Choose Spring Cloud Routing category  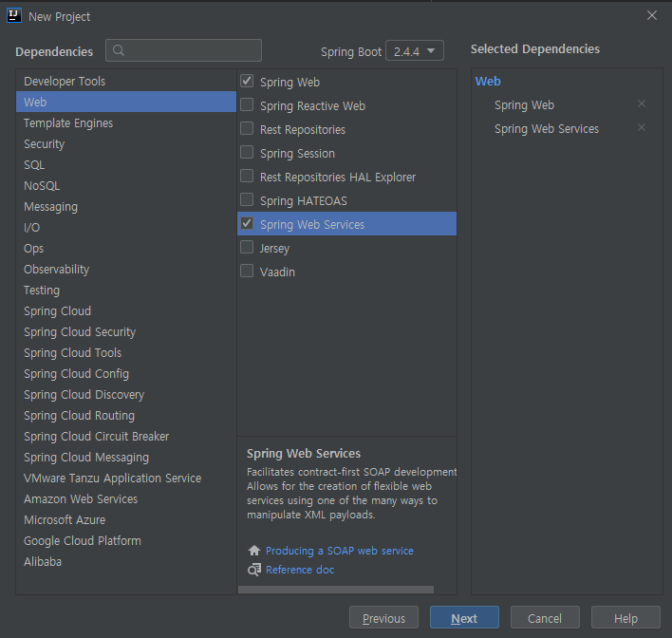tap(126, 416)
